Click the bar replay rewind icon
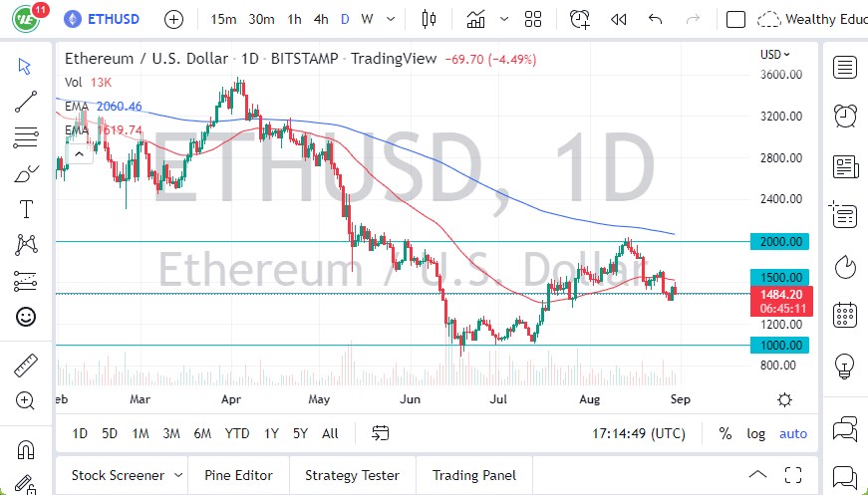The width and height of the screenshot is (868, 495). point(618,19)
